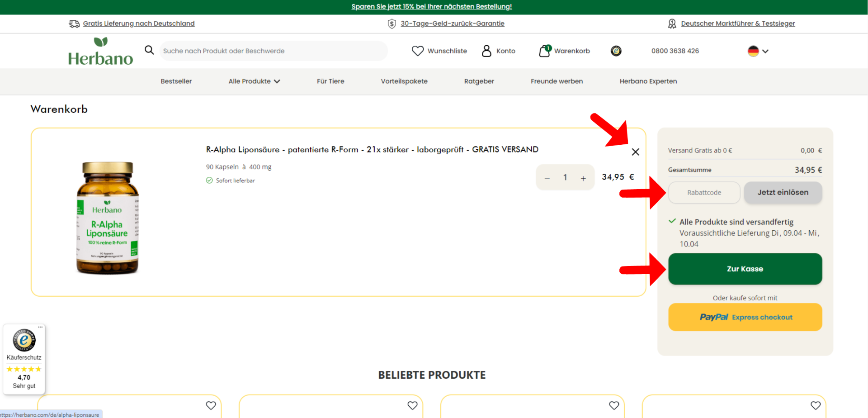The image size is (868, 418).
Task: Increase quantity with the plus button
Action: [x=583, y=178]
